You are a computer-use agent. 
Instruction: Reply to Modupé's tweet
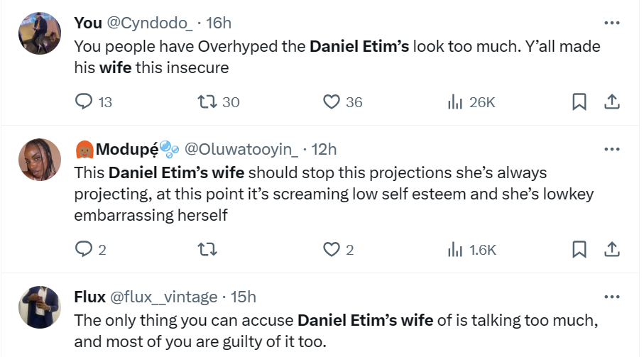(84, 249)
